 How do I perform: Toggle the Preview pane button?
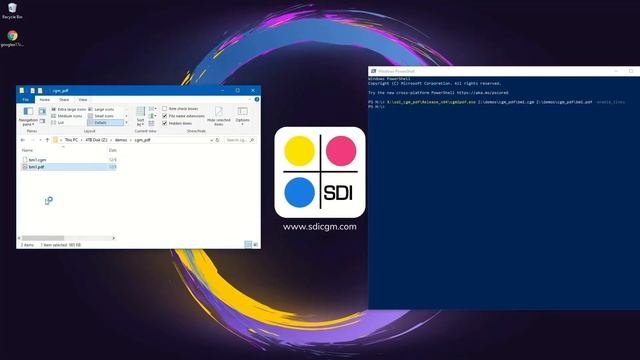click(42, 111)
